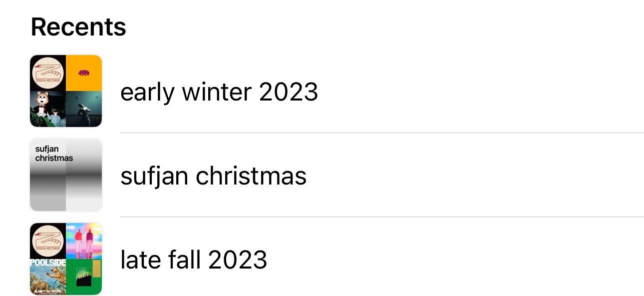
Task: Click the orange album tile in early winter artwork
Action: (x=84, y=73)
